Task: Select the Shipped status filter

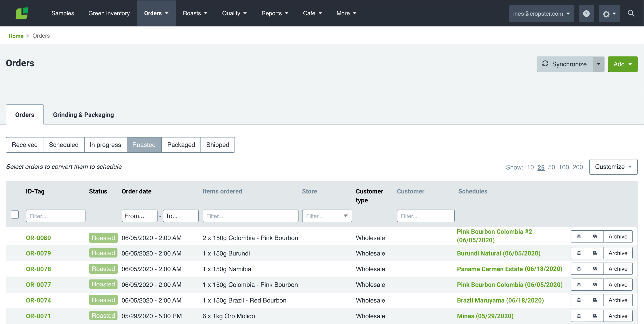Action: [218, 145]
